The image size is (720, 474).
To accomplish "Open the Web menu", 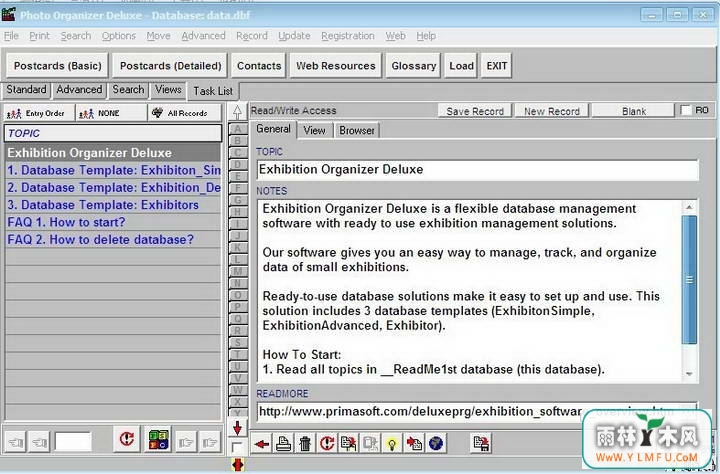I will coord(395,36).
